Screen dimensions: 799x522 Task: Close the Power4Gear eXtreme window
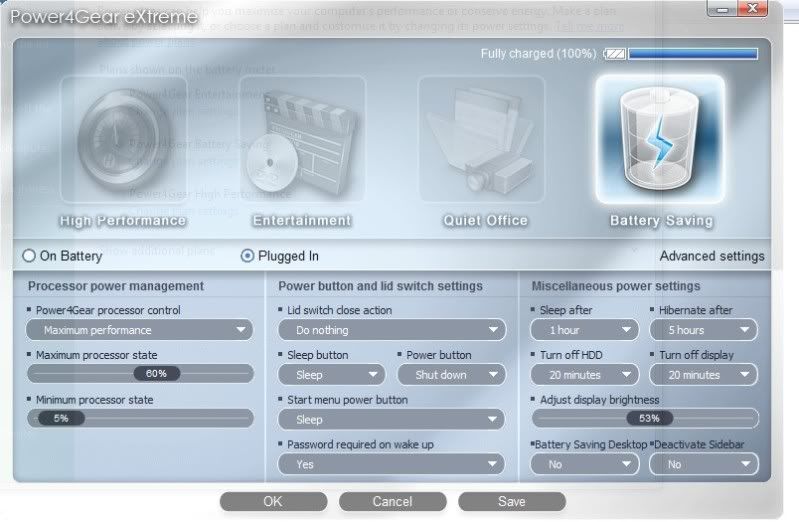752,9
